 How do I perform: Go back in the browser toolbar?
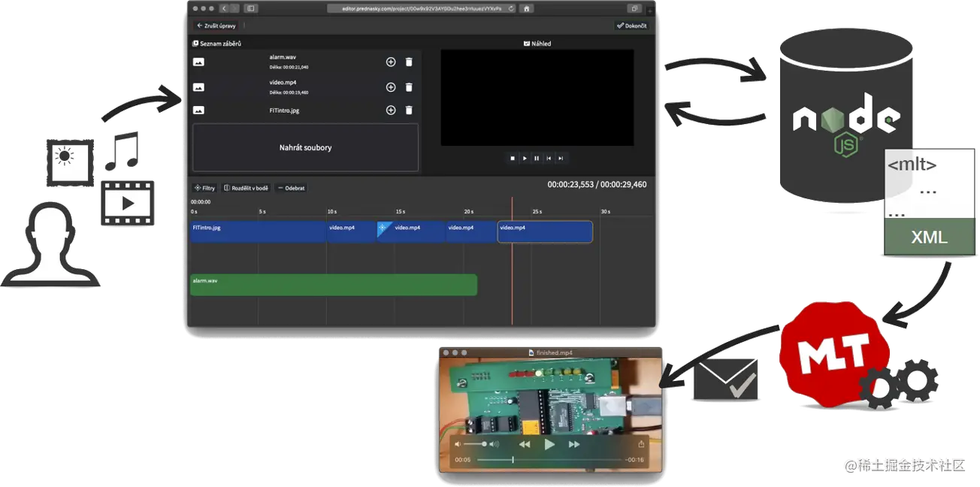[x=224, y=8]
